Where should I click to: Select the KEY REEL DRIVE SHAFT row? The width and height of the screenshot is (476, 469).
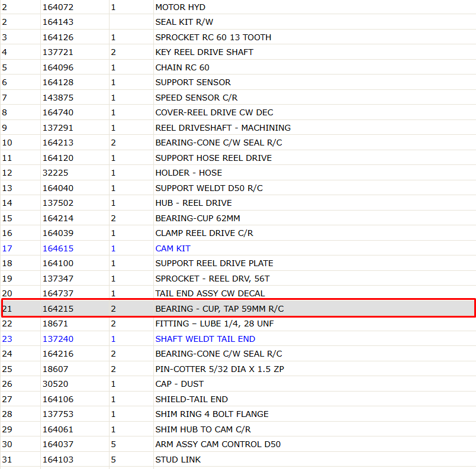click(x=238, y=52)
